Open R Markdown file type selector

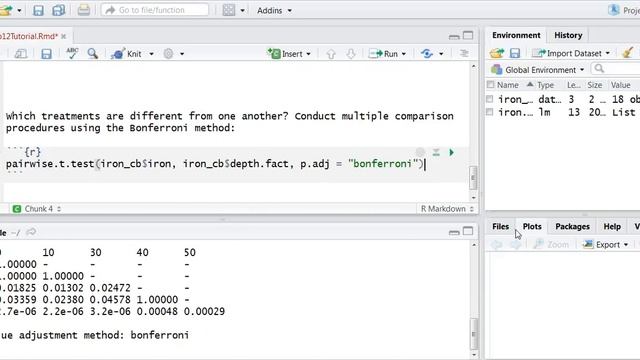[447, 209]
